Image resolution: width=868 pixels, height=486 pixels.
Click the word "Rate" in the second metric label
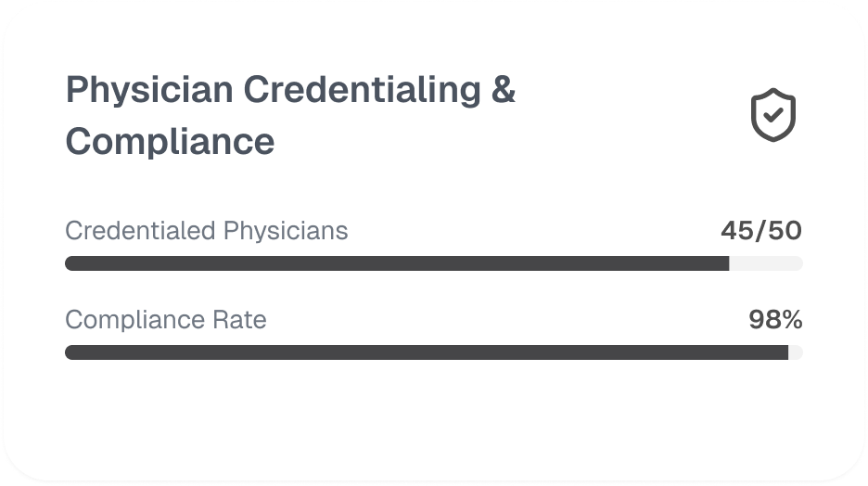tap(239, 320)
